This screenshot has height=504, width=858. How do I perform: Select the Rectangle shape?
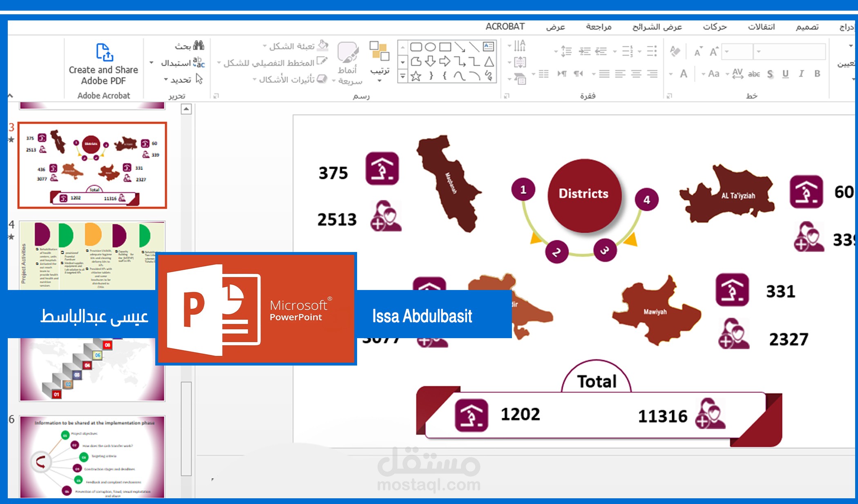[445, 47]
